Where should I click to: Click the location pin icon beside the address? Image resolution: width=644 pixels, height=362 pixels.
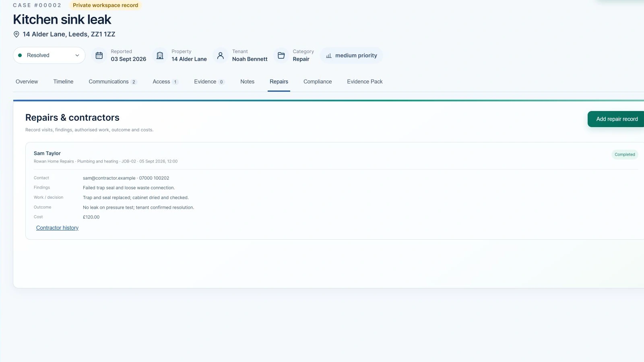17,35
